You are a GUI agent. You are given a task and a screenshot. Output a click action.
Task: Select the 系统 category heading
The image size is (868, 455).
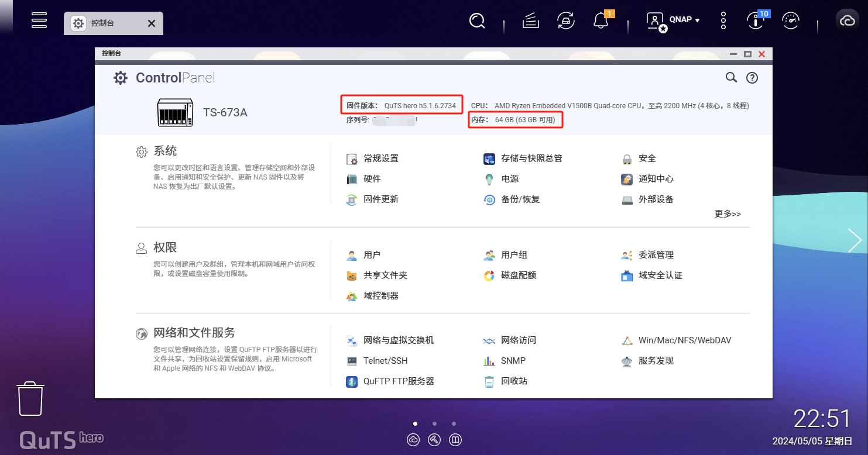(165, 151)
